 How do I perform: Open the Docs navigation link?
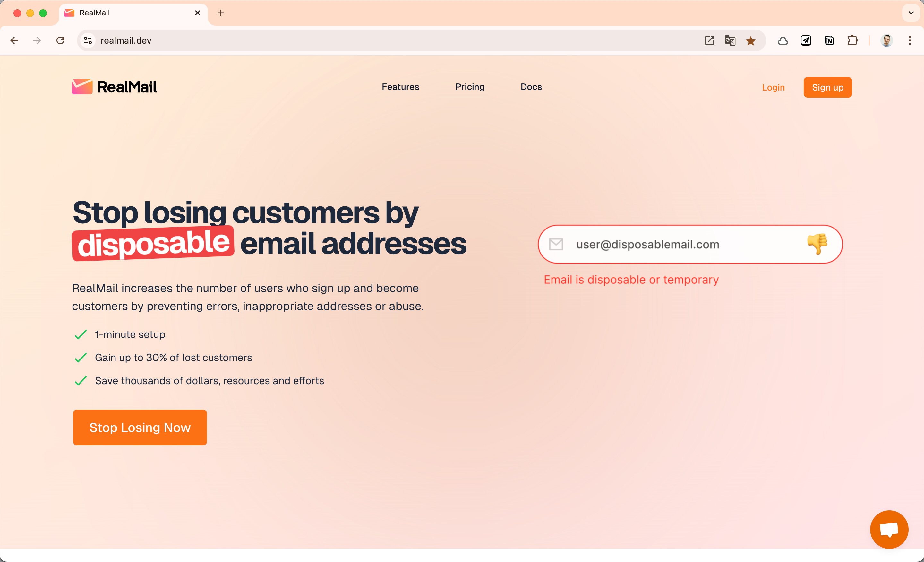click(x=531, y=87)
